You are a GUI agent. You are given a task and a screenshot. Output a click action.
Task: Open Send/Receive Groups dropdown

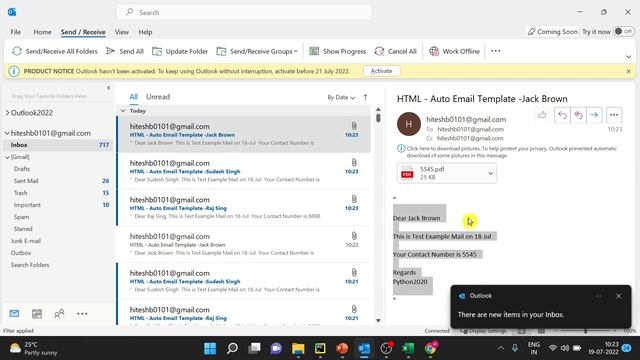[x=257, y=51]
